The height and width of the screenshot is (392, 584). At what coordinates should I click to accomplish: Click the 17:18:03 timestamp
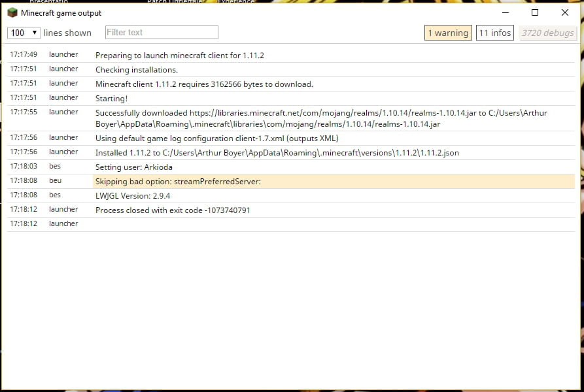[24, 166]
